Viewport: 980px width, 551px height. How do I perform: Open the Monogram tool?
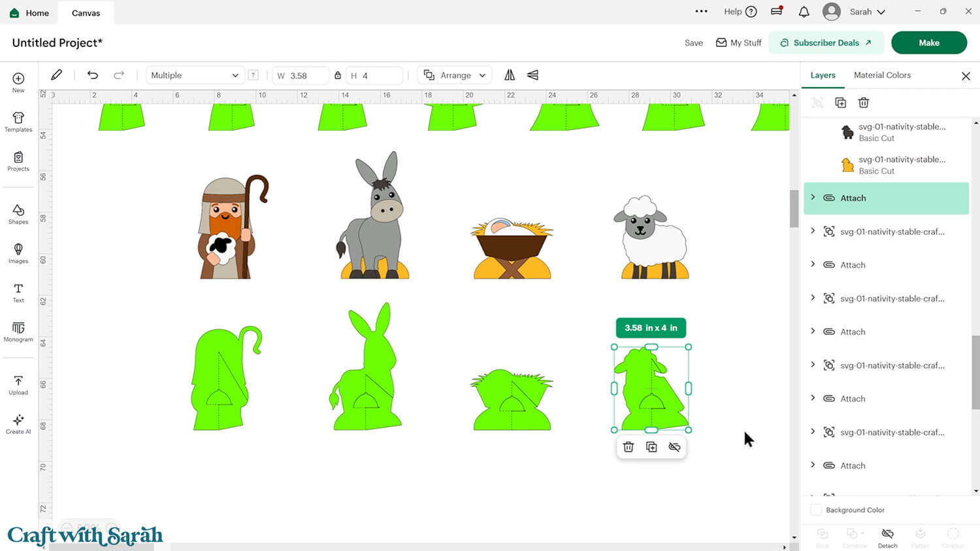tap(18, 331)
